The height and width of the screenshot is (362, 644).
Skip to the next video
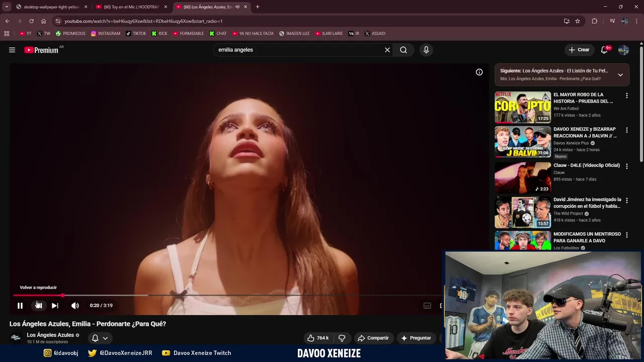[55, 305]
